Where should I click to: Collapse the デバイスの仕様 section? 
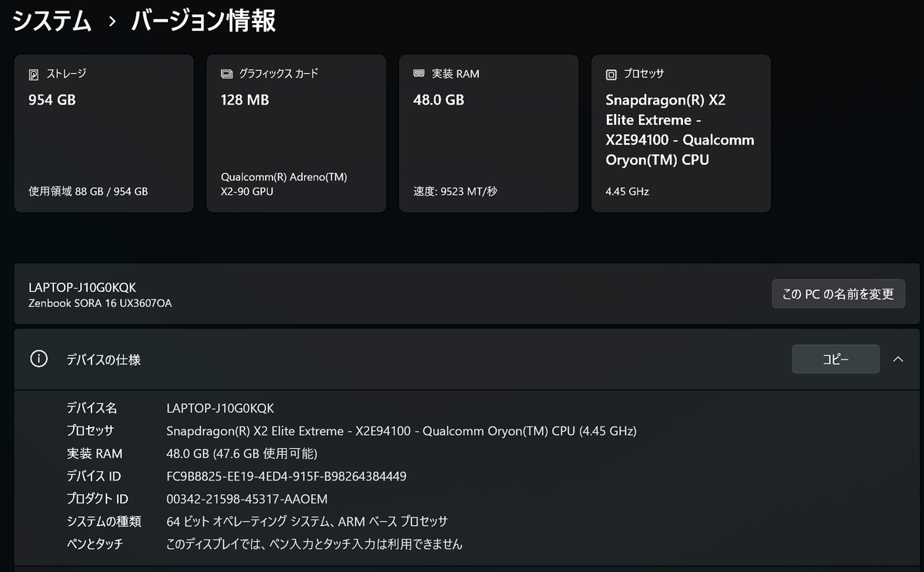point(898,359)
